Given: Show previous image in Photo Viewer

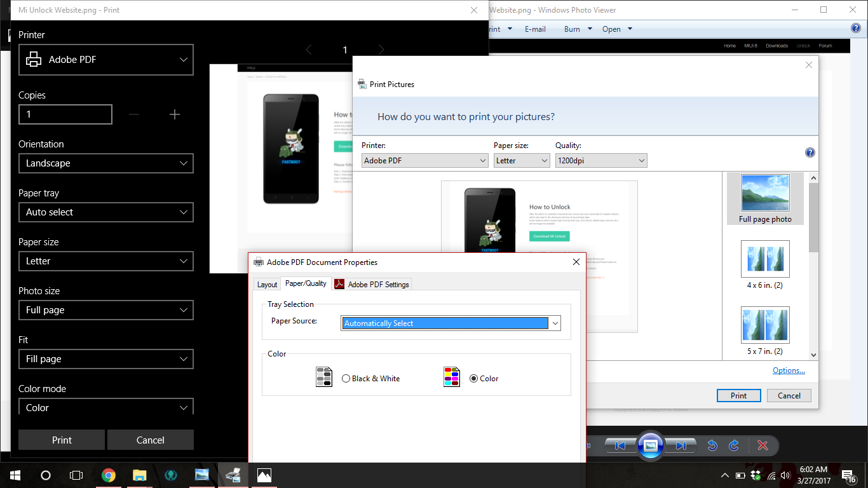Looking at the screenshot, I should pos(620,446).
